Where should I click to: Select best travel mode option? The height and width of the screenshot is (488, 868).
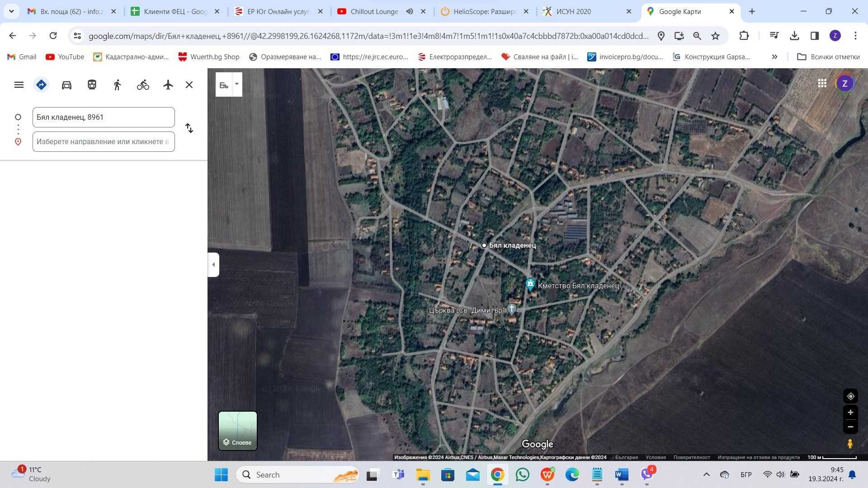(41, 85)
